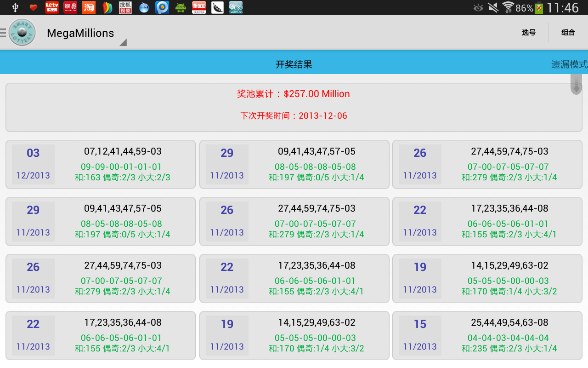Select the 15 11/2013 draw result card
This screenshot has height=368, width=588.
[487, 335]
